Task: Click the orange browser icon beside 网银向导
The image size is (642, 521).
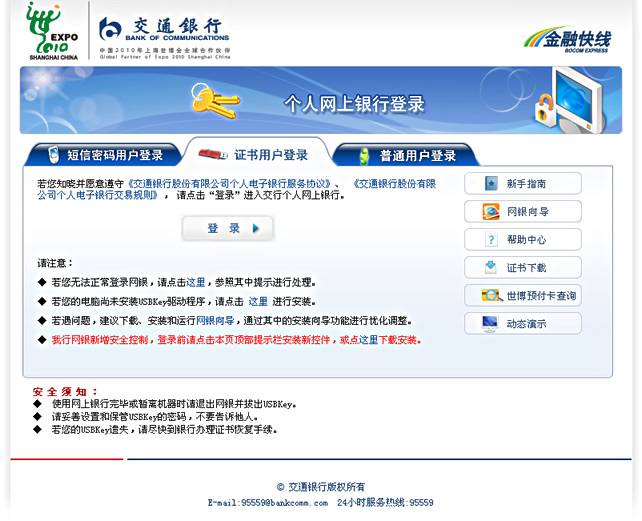Action: tap(491, 211)
